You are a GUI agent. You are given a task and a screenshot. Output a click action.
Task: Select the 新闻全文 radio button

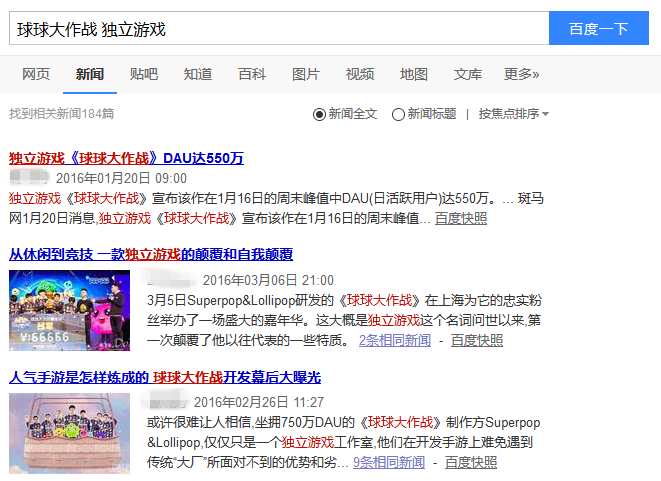click(x=319, y=114)
